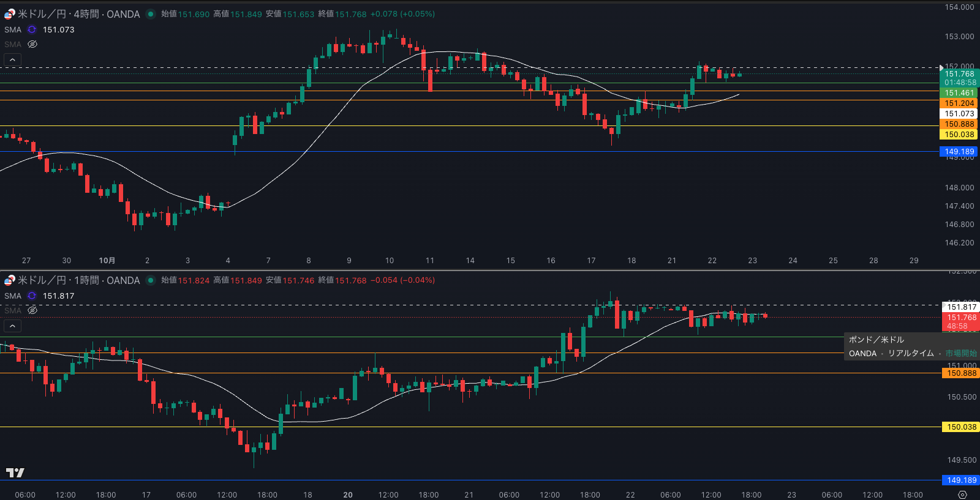Open symbol selector from 米ドル/円 4時間 title
980x500 pixels.
click(x=78, y=14)
